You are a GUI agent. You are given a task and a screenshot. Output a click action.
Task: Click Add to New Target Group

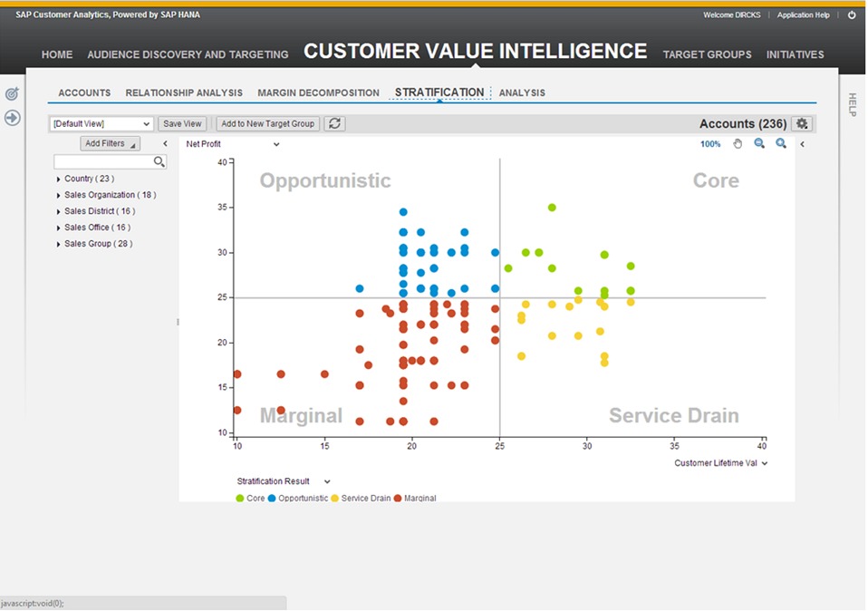268,123
